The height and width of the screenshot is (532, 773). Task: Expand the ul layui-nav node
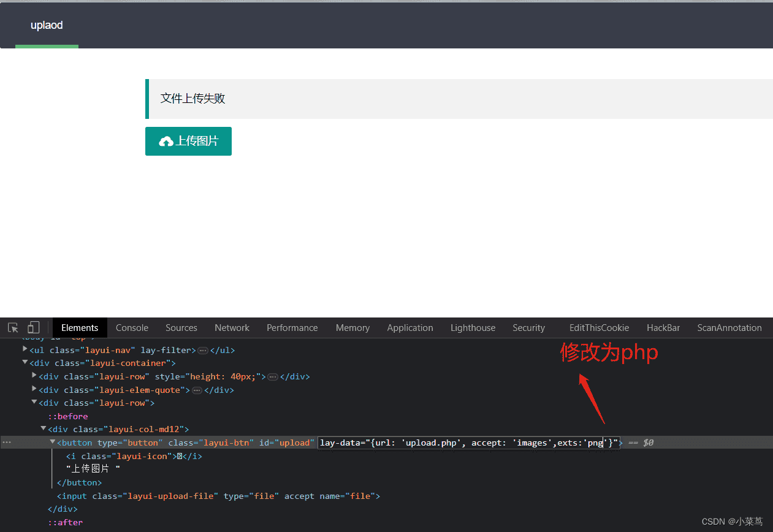coord(25,349)
